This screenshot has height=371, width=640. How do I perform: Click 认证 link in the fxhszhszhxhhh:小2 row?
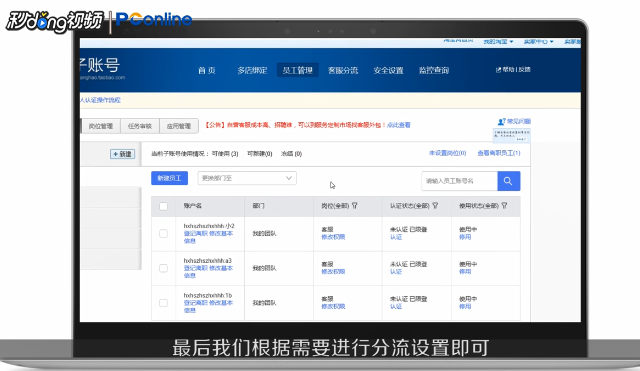(396, 237)
